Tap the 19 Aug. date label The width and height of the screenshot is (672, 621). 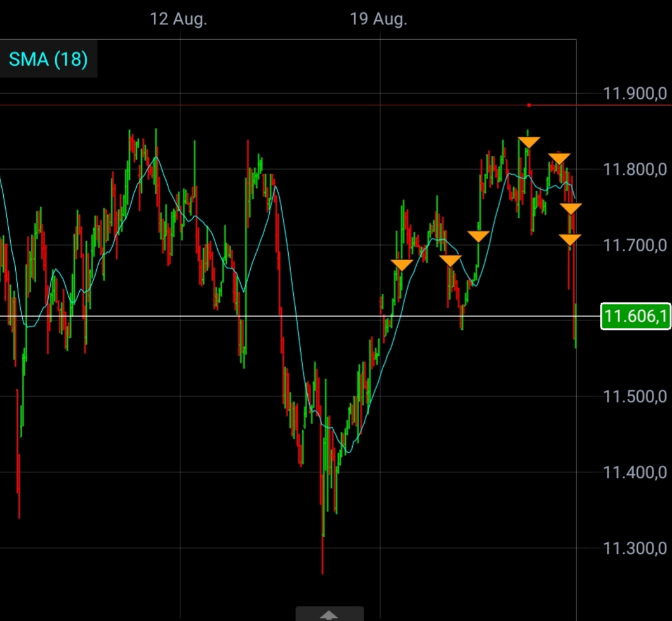[379, 19]
